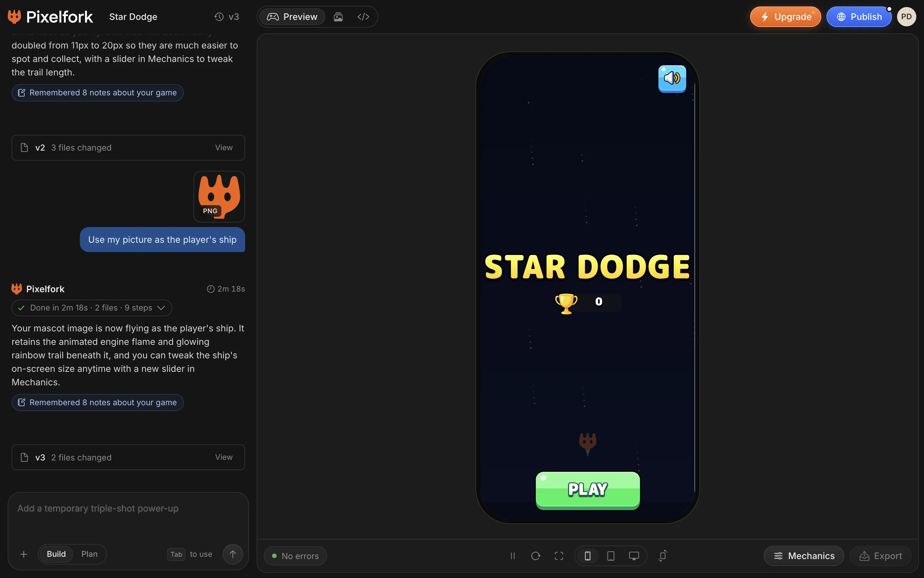Screen dimensions: 924x578
Task: Open the lower Remembered 8 notes chip
Action: (97, 403)
